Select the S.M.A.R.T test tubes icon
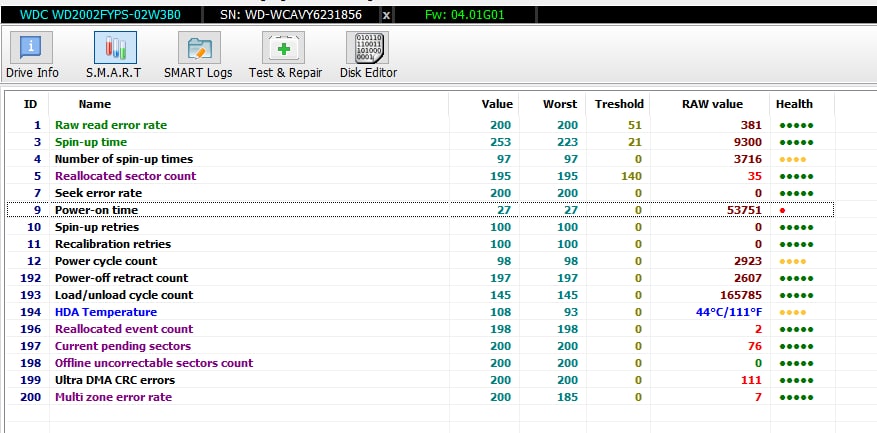The width and height of the screenshot is (877, 433). (x=115, y=48)
